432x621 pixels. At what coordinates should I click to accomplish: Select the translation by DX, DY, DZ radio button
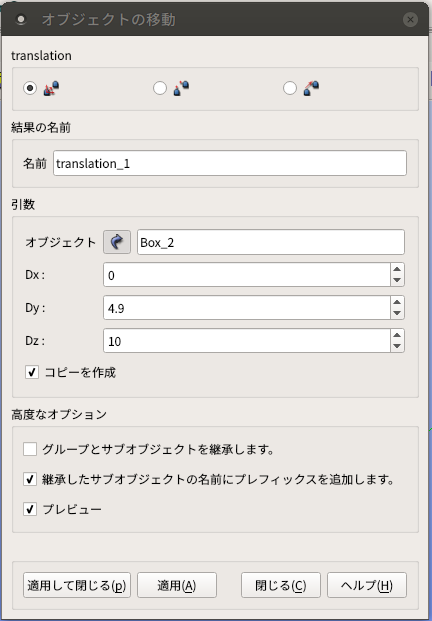30,88
